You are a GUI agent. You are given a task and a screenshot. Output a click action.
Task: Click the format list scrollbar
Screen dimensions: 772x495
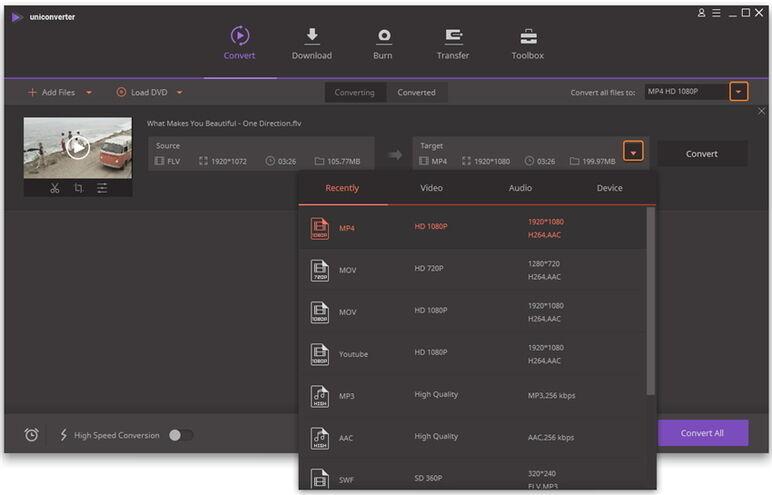651,300
